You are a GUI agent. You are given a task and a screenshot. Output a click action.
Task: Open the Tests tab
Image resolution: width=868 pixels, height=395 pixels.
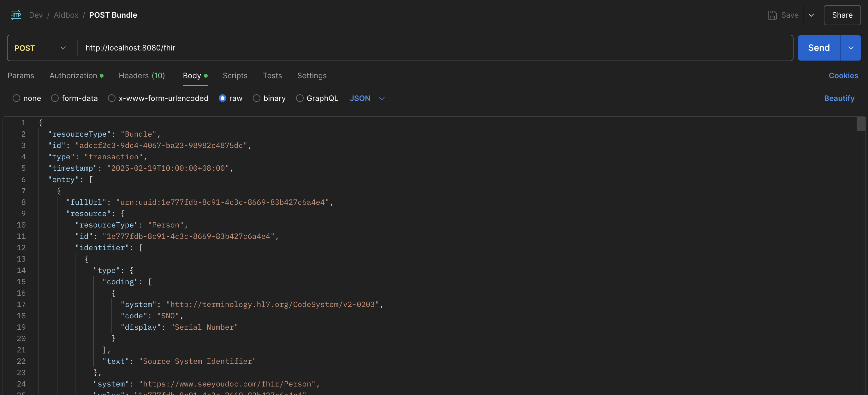coord(272,75)
